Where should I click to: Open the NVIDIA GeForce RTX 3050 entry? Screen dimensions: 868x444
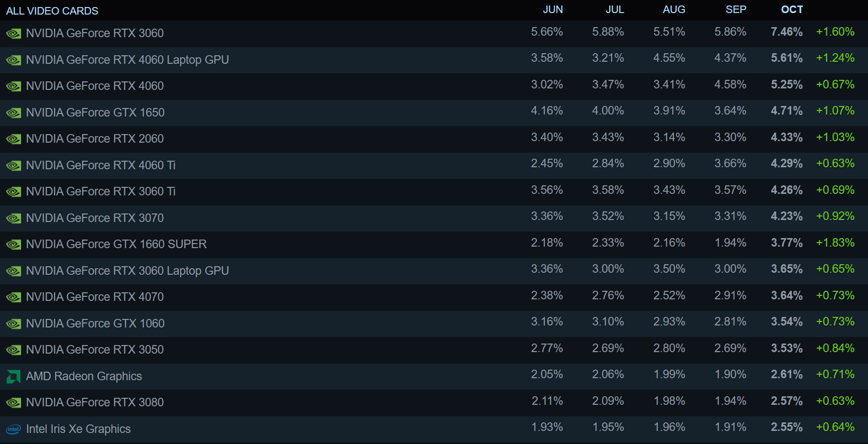click(x=95, y=350)
